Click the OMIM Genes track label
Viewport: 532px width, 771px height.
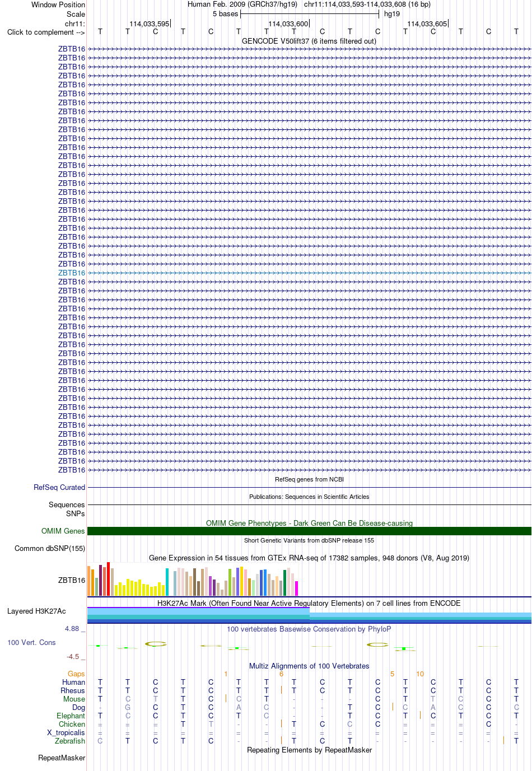tap(63, 531)
